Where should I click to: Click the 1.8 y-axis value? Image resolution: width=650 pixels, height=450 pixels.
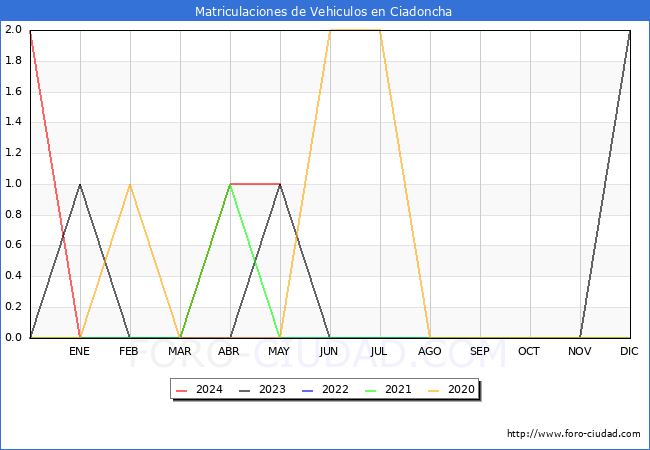point(13,60)
